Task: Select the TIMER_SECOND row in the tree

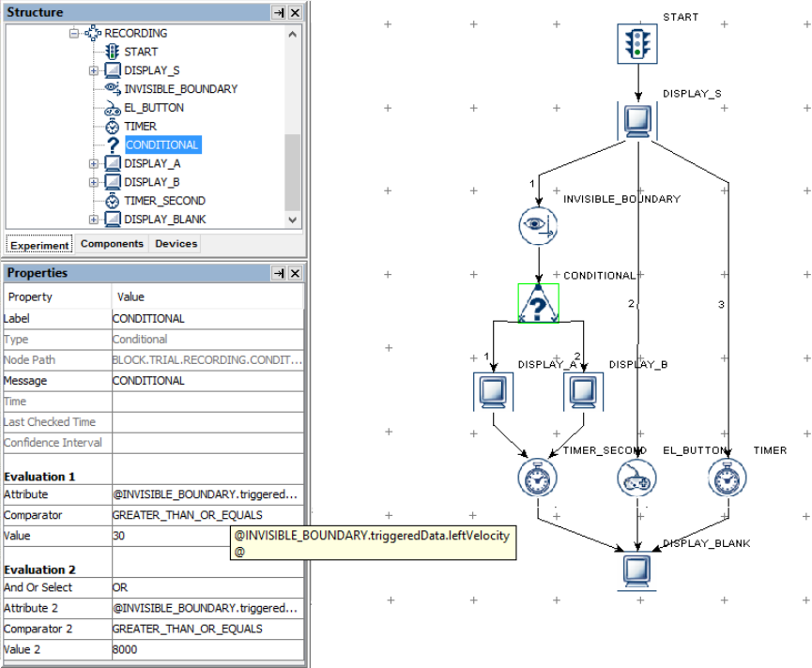Action: pos(164,201)
